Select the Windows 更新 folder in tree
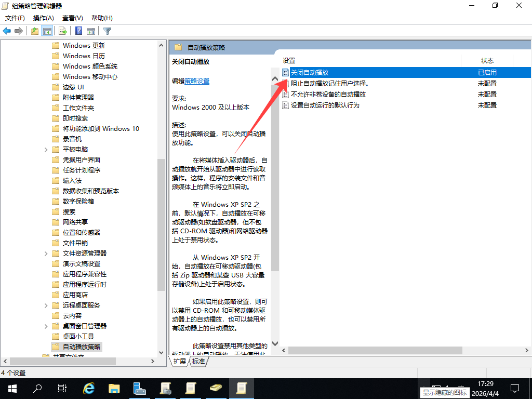Image resolution: width=532 pixels, height=399 pixels. pos(84,46)
